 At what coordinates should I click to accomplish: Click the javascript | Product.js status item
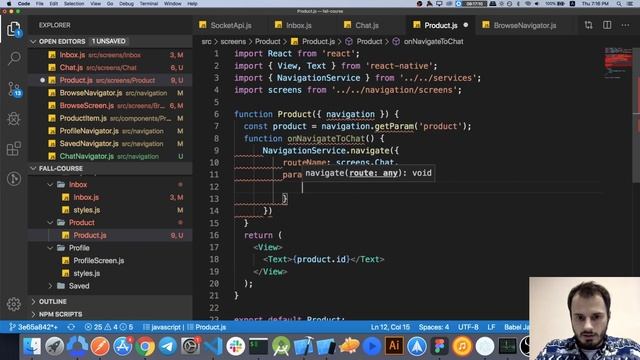tap(184, 327)
